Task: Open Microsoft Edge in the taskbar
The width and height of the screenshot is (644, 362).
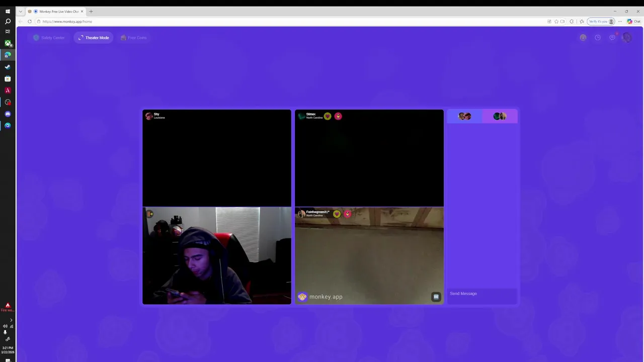Action: [8, 55]
